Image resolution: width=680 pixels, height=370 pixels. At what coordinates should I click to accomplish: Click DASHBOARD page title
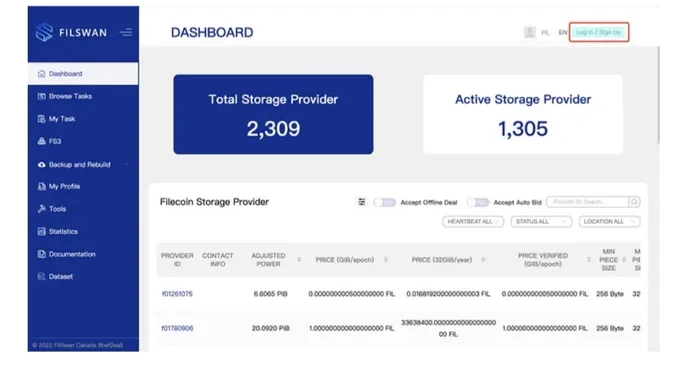[212, 33]
